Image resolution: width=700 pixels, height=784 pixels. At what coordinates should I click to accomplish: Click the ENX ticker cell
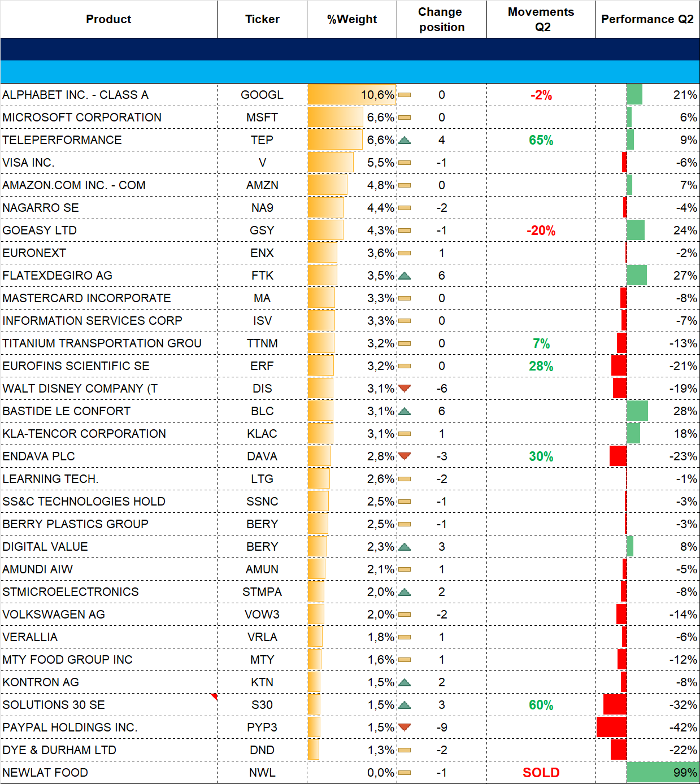click(262, 253)
